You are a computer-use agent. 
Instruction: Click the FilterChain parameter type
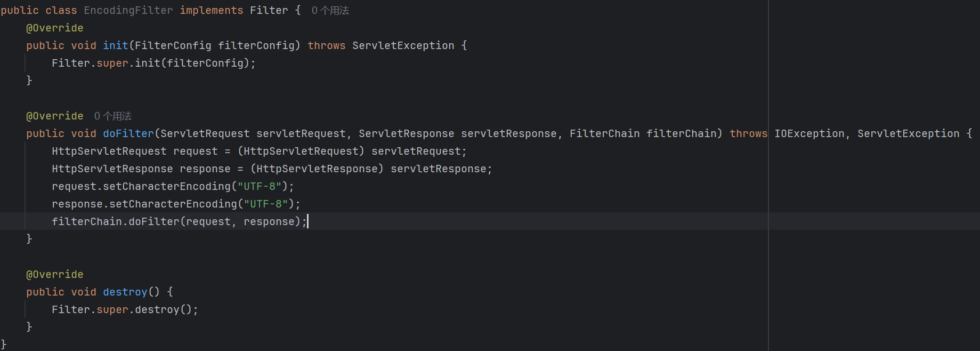click(605, 134)
